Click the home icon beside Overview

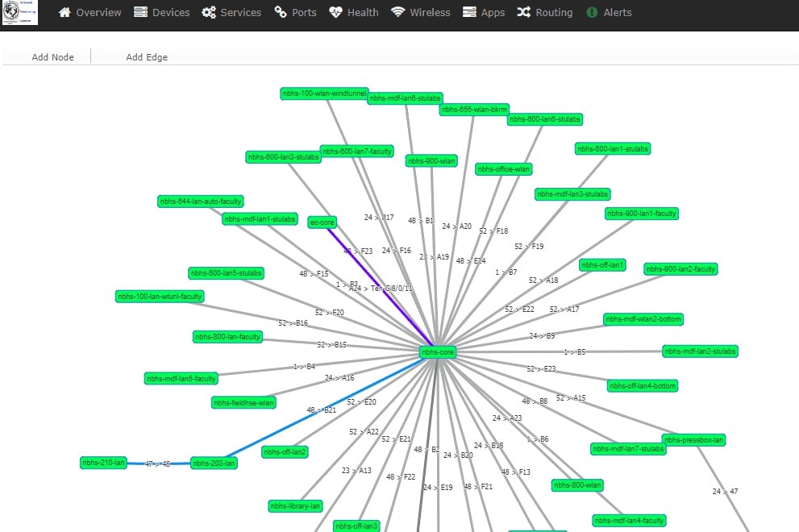65,12
